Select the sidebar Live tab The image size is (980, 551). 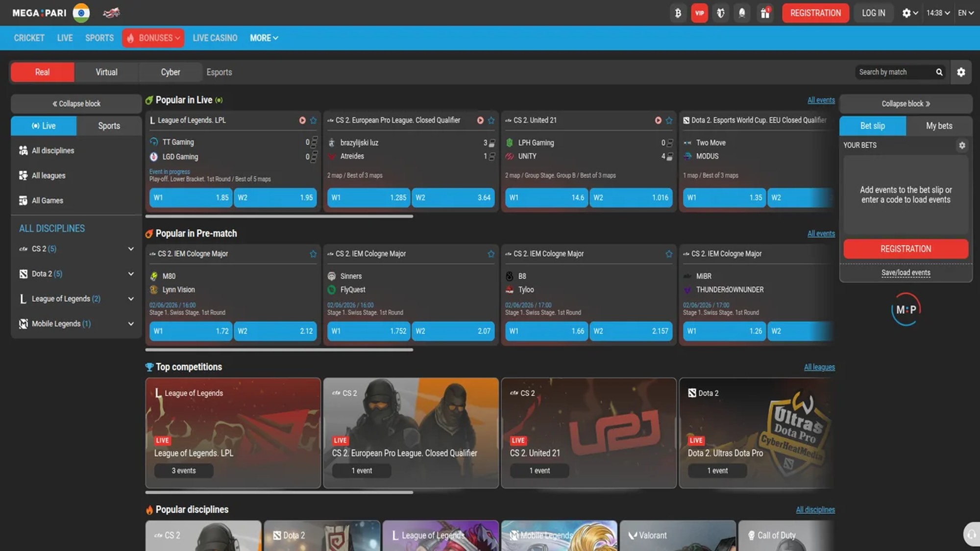[x=44, y=126]
